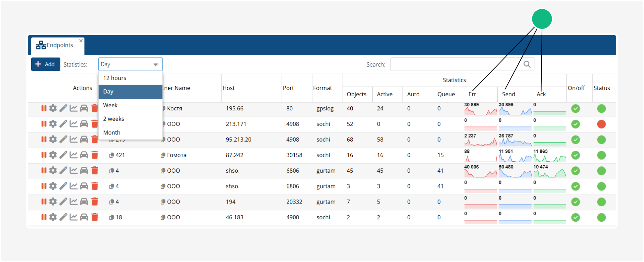This screenshot has width=644, height=262.
Task: Open Send sparkline showing 36 787
Action: 515,140
